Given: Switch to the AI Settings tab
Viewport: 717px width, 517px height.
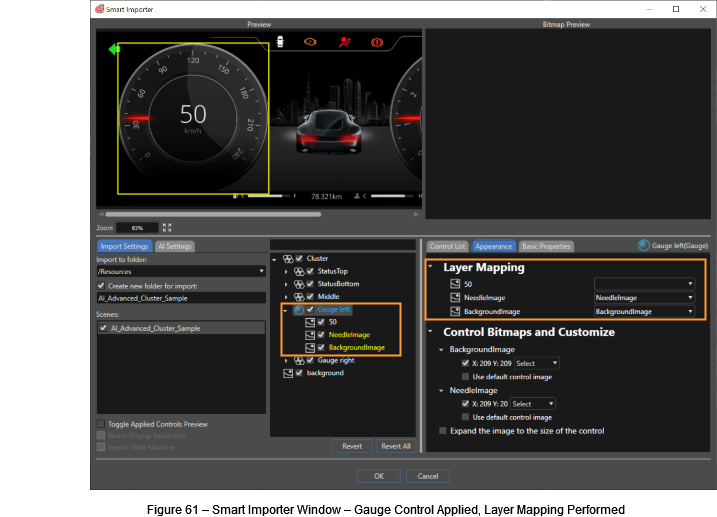Looking at the screenshot, I should pyautogui.click(x=175, y=246).
